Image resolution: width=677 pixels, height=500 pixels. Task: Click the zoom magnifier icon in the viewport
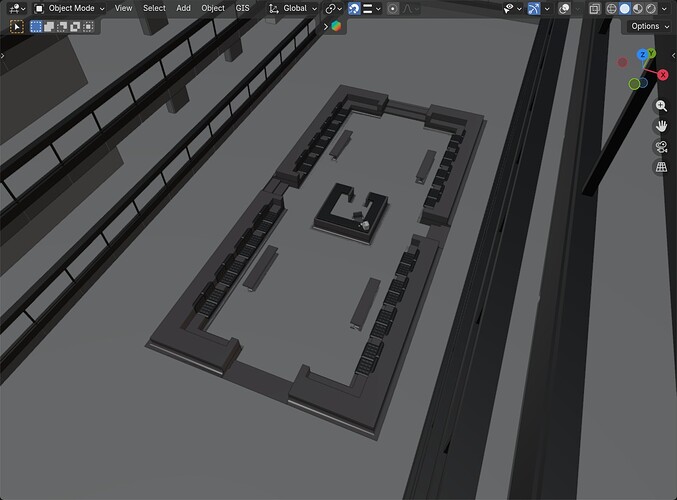(661, 106)
